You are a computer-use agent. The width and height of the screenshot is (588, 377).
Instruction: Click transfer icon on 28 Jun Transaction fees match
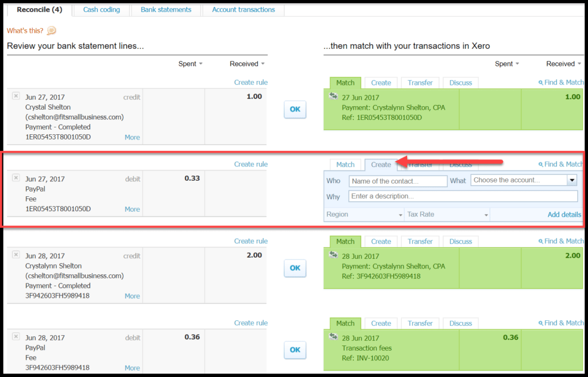coord(333,337)
